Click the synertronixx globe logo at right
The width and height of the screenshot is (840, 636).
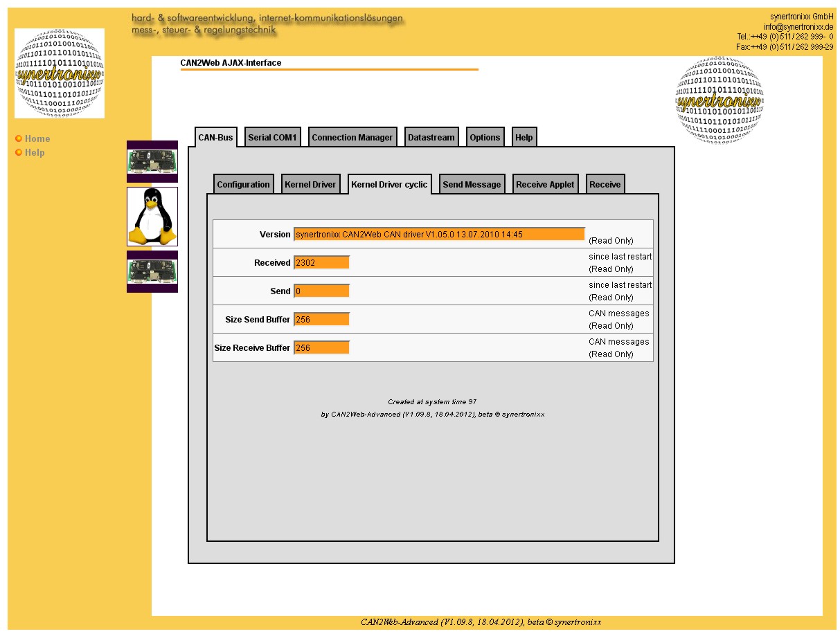(720, 100)
